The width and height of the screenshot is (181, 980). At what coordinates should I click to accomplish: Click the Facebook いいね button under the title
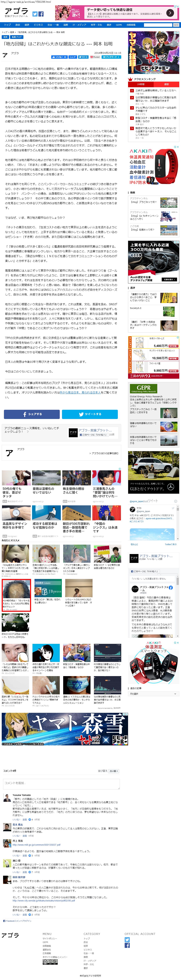coord(59,57)
